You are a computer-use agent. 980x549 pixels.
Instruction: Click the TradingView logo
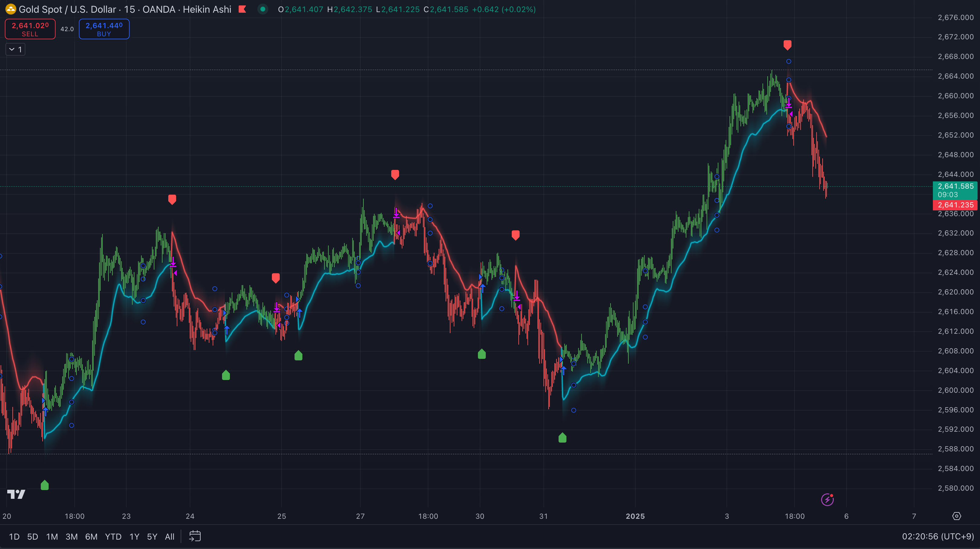coord(16,494)
